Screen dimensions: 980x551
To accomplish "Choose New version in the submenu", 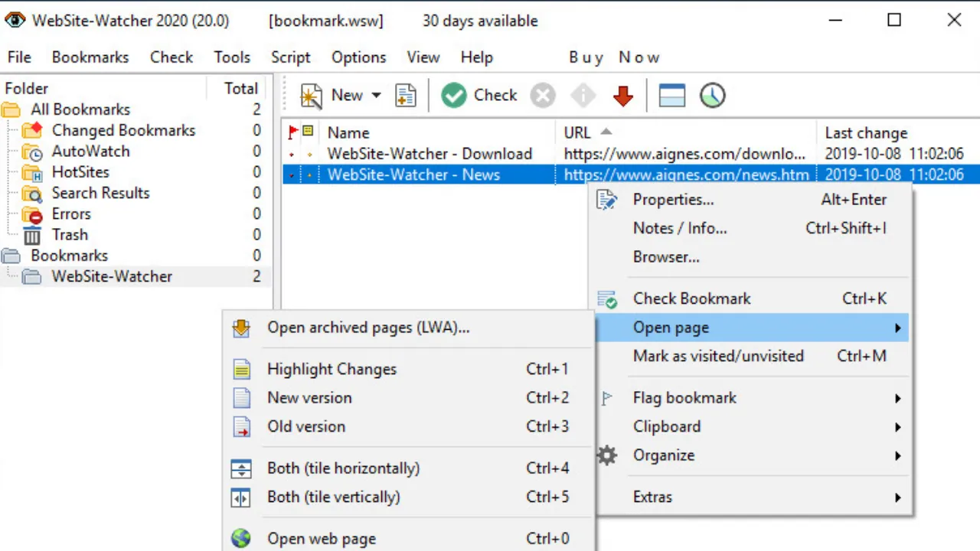I will coord(408,398).
